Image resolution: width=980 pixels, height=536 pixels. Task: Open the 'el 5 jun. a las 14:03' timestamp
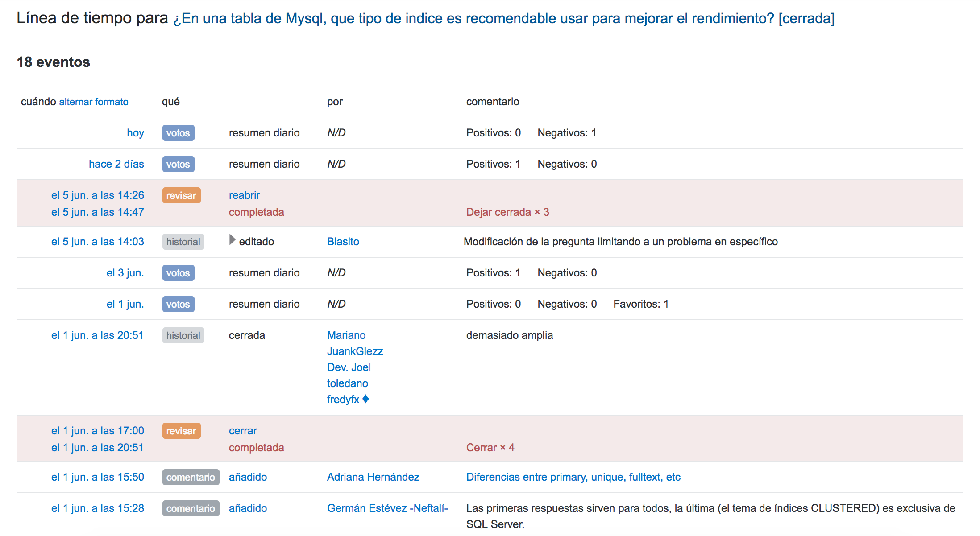(98, 242)
